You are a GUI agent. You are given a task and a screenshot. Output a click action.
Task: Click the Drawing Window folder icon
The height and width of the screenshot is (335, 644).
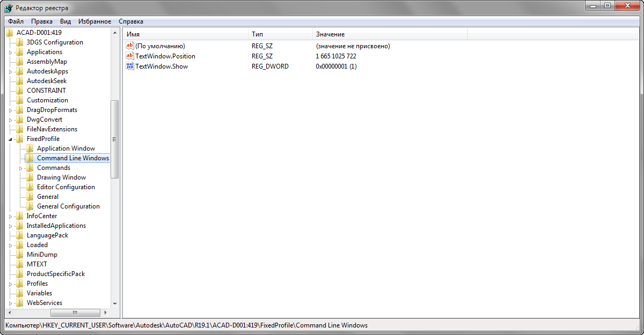click(x=30, y=177)
